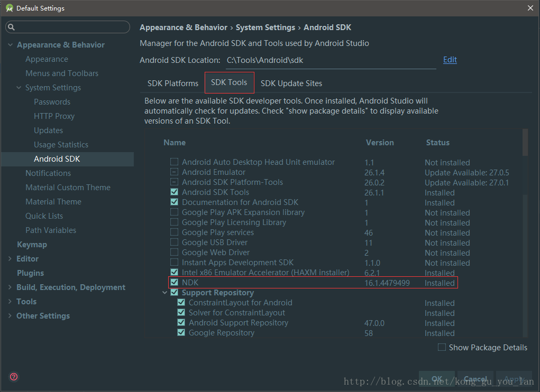Open Usage Statistics settings
The height and width of the screenshot is (392, 540).
click(x=61, y=145)
